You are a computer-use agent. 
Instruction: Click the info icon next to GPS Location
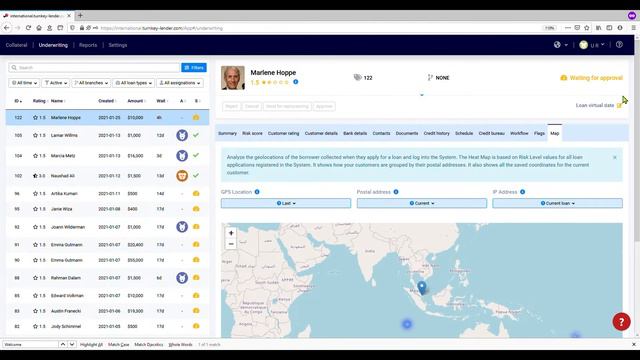[x=257, y=192]
